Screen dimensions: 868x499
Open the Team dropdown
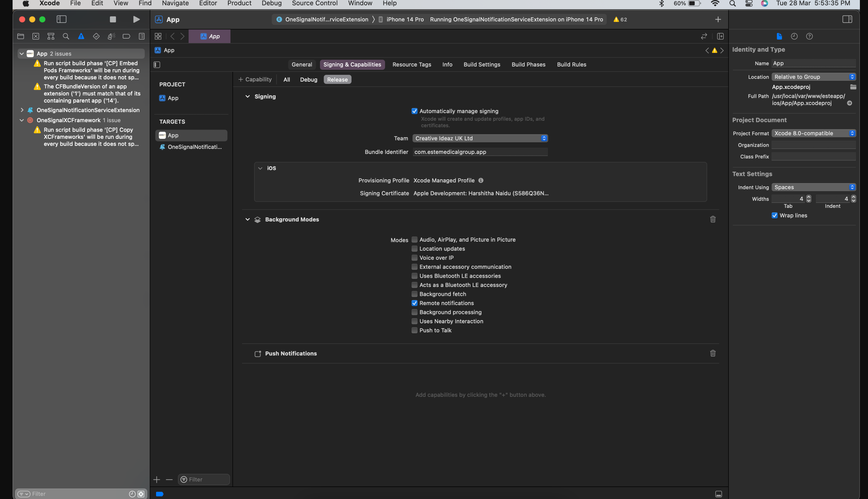[x=480, y=139]
